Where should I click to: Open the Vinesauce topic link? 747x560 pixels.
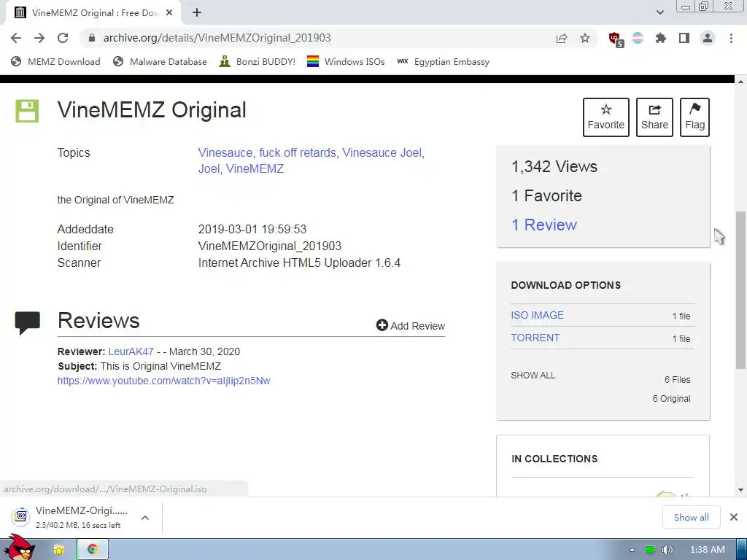[x=225, y=153]
